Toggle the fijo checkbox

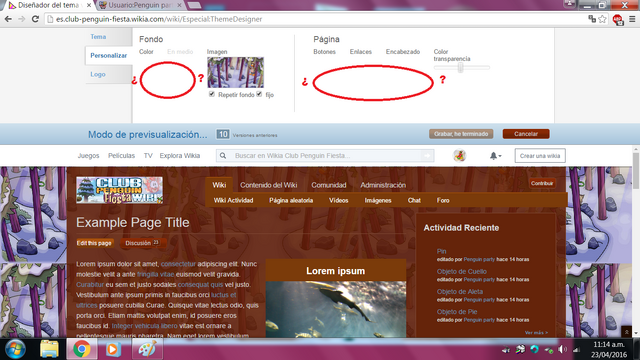coord(259,94)
